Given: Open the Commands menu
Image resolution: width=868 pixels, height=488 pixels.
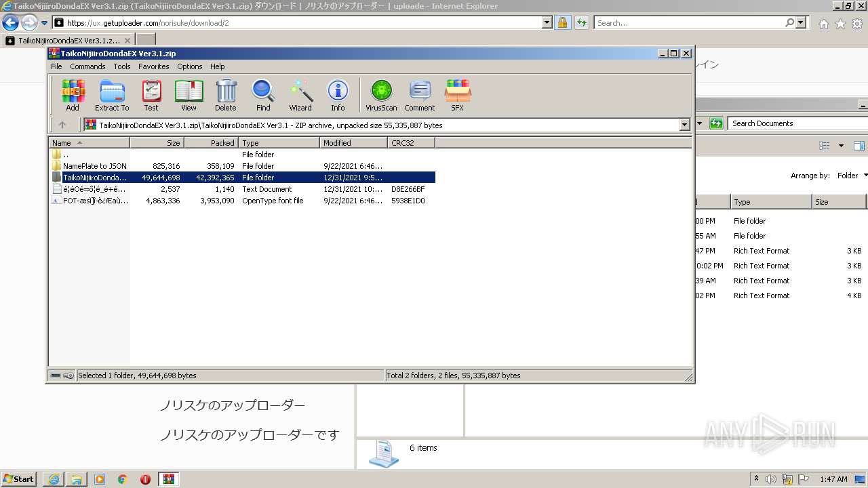Looking at the screenshot, I should pyautogui.click(x=87, y=66).
